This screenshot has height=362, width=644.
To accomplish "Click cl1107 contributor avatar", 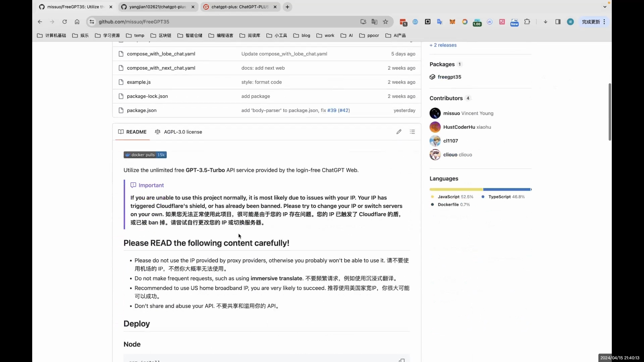I will 435,141.
